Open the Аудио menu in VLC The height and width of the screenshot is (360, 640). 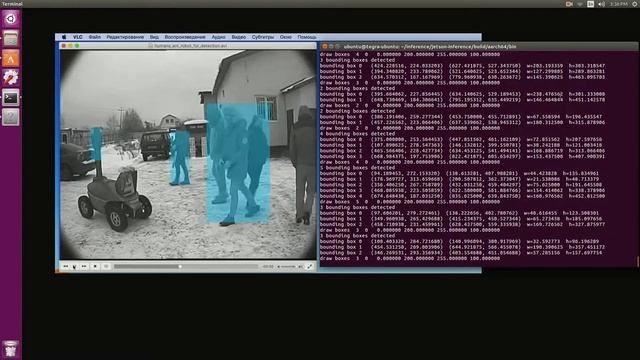(x=218, y=37)
